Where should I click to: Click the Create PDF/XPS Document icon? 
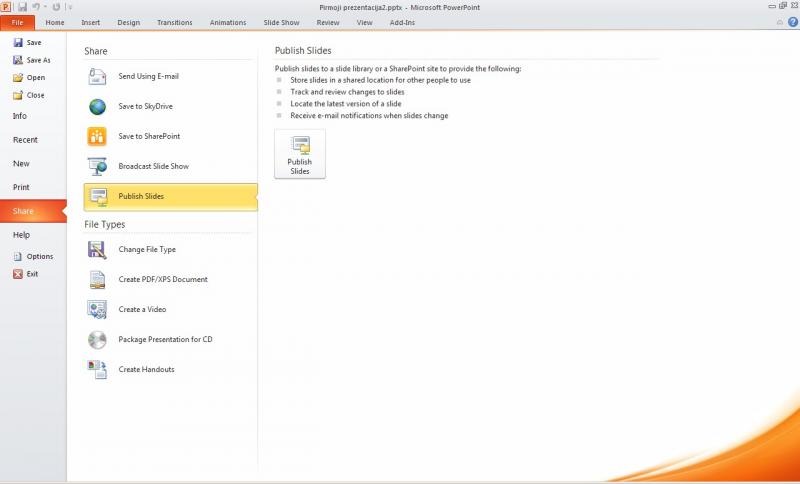point(97,279)
